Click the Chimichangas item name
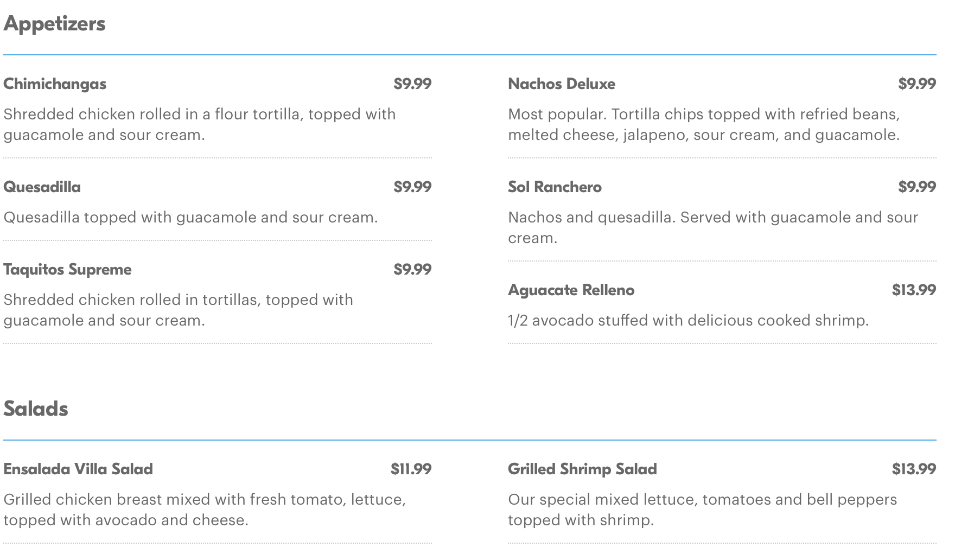 pos(55,84)
